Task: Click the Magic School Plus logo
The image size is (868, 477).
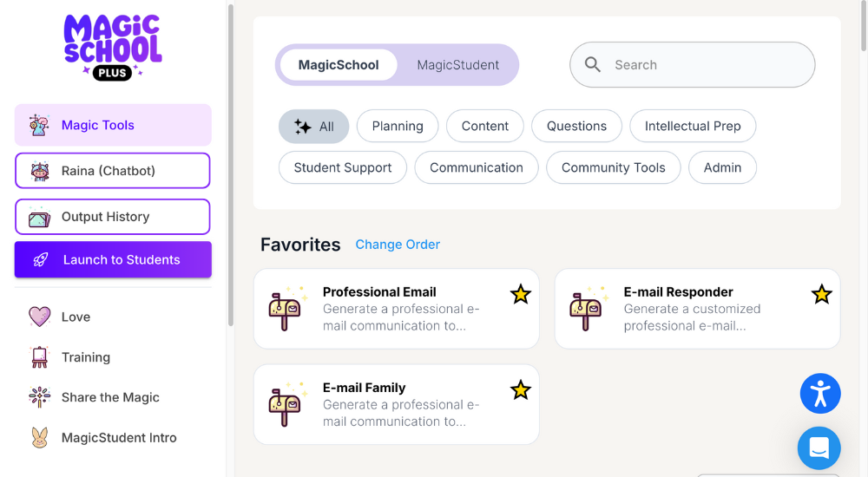Action: (x=112, y=48)
